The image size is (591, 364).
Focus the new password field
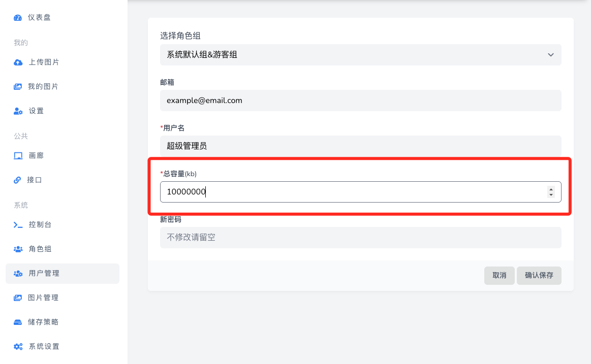coord(360,237)
